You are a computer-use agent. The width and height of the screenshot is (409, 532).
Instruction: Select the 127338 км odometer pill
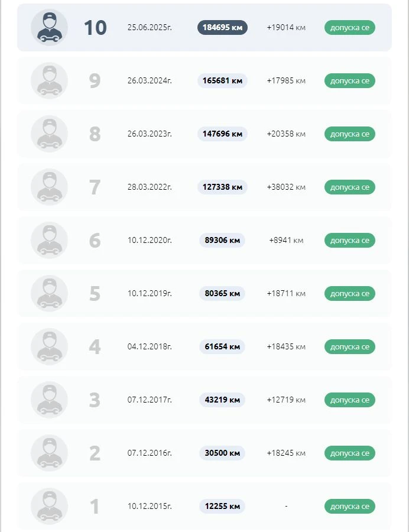[x=222, y=187]
